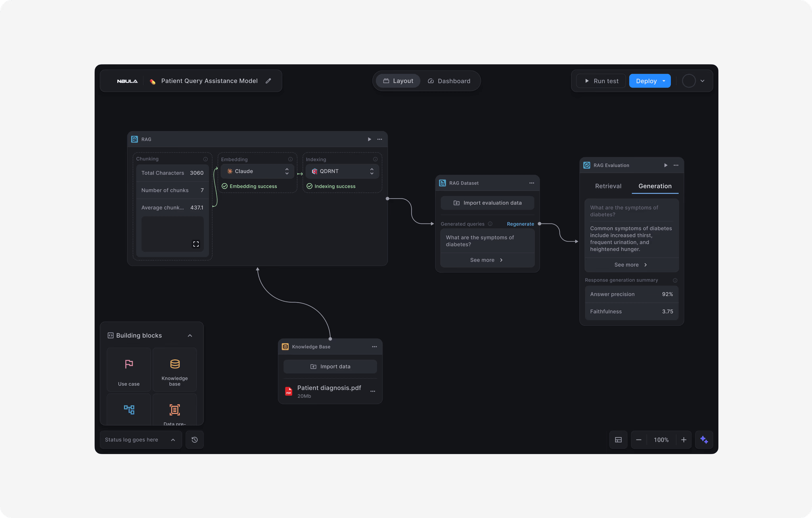Open the layout grid icon near zoom controls

(x=618, y=440)
